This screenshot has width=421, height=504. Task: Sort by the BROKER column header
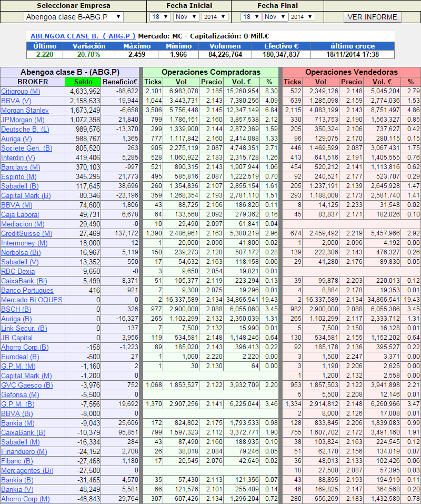(x=33, y=82)
